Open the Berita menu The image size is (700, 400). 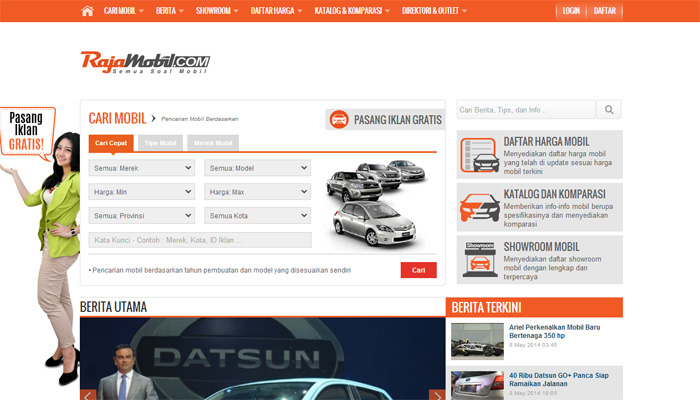(170, 11)
